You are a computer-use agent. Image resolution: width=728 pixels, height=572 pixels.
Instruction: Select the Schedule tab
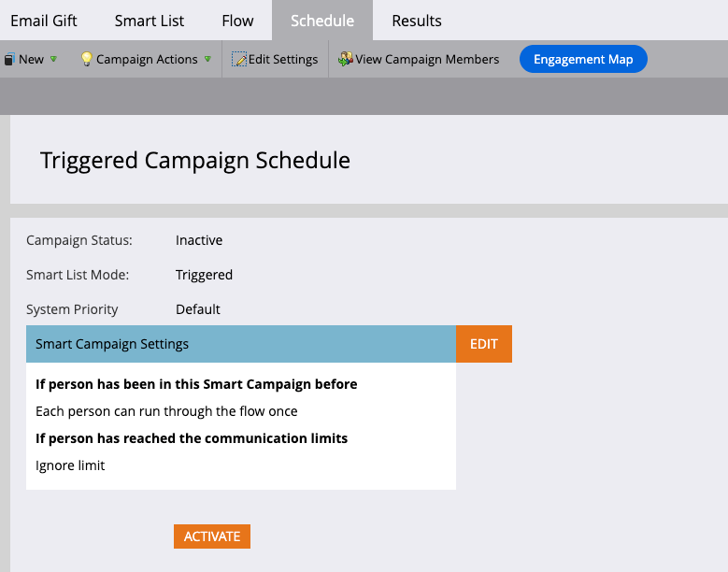[322, 21]
